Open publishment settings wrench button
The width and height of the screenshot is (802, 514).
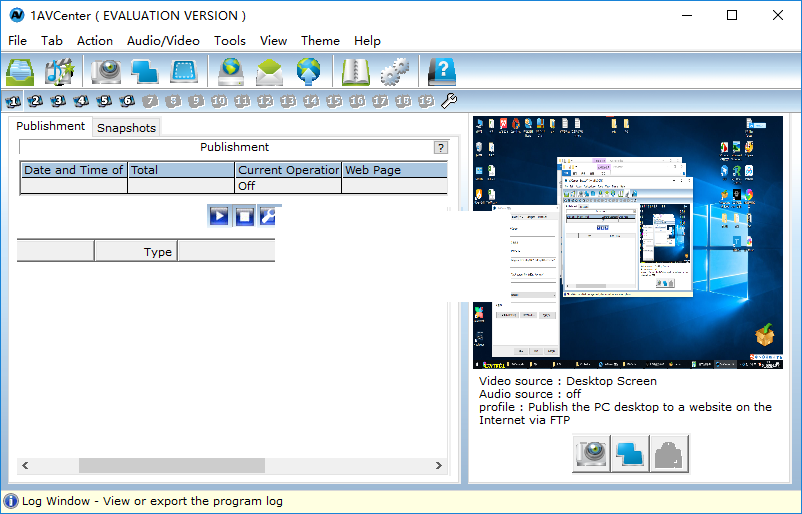point(267,216)
